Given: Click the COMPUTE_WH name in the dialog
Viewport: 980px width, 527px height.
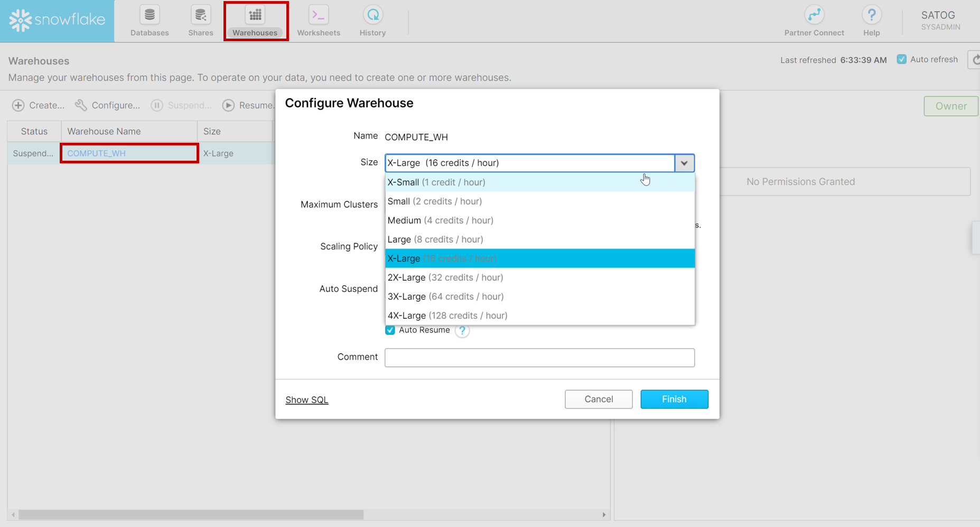Looking at the screenshot, I should [x=416, y=137].
